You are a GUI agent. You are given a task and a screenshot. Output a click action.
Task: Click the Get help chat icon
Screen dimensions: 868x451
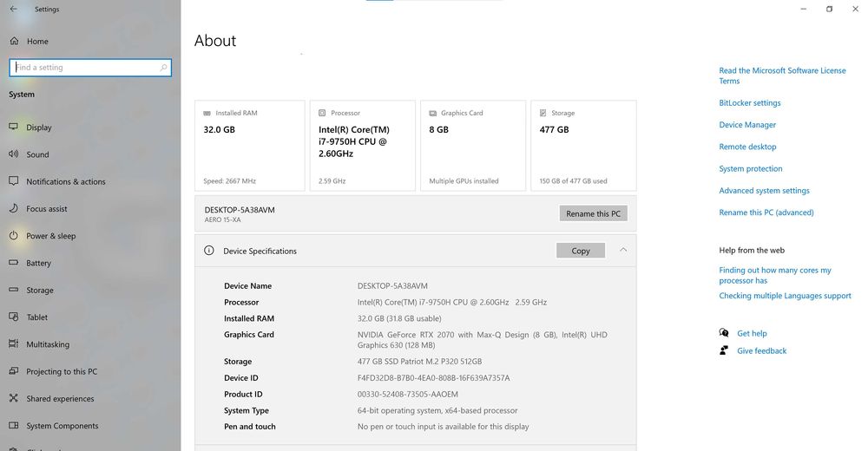pyautogui.click(x=724, y=332)
